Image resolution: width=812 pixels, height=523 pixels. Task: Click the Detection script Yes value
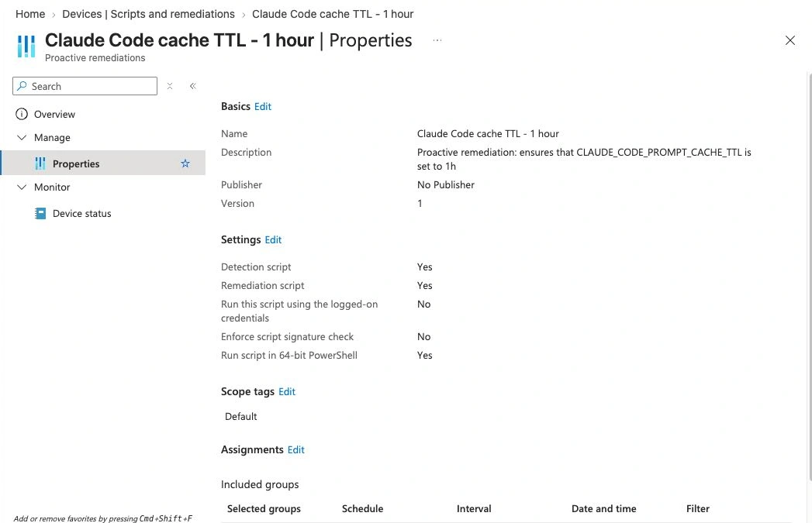point(425,267)
